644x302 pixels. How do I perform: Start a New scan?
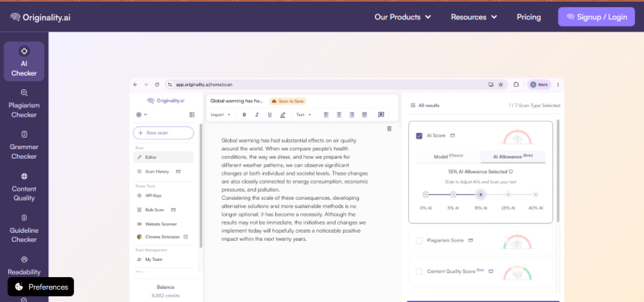point(163,133)
